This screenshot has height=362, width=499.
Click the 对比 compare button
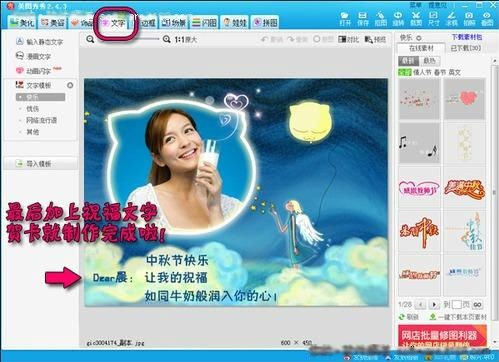pyautogui.click(x=349, y=39)
